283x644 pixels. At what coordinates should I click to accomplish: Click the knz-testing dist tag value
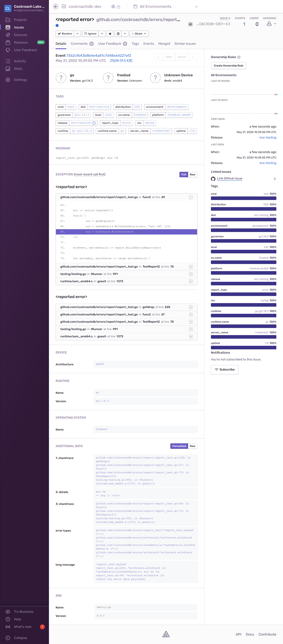click(99, 107)
